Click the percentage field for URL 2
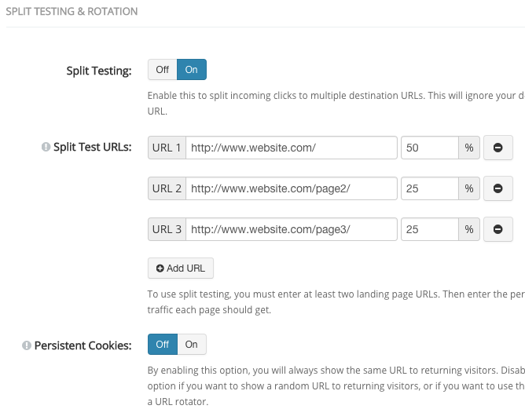The width and height of the screenshot is (525, 420). pos(429,188)
